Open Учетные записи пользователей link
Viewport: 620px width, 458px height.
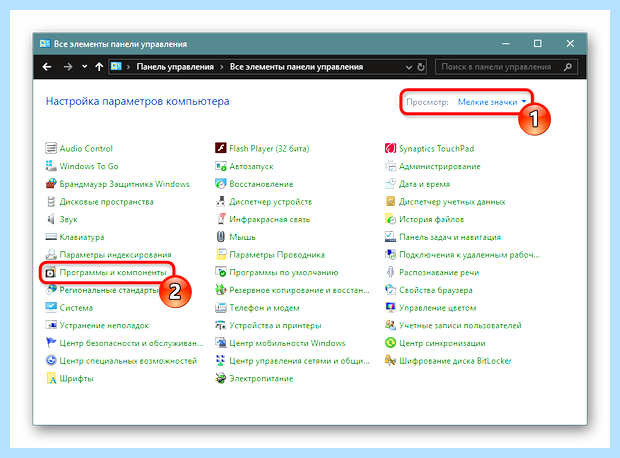pyautogui.click(x=460, y=326)
